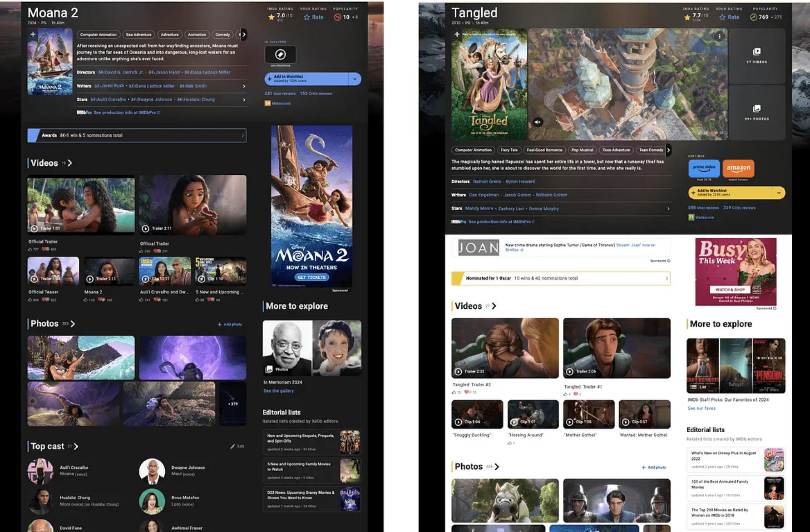Viewport: 810px width, 532px height.
Task: Click the See our faves link
Action: (701, 409)
